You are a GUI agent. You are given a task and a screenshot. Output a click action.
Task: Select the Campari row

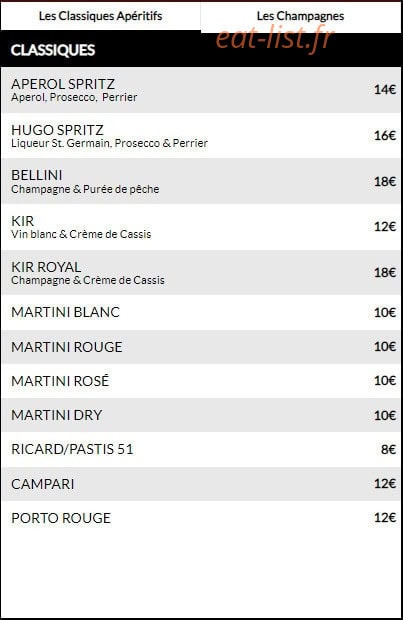[x=201, y=484]
